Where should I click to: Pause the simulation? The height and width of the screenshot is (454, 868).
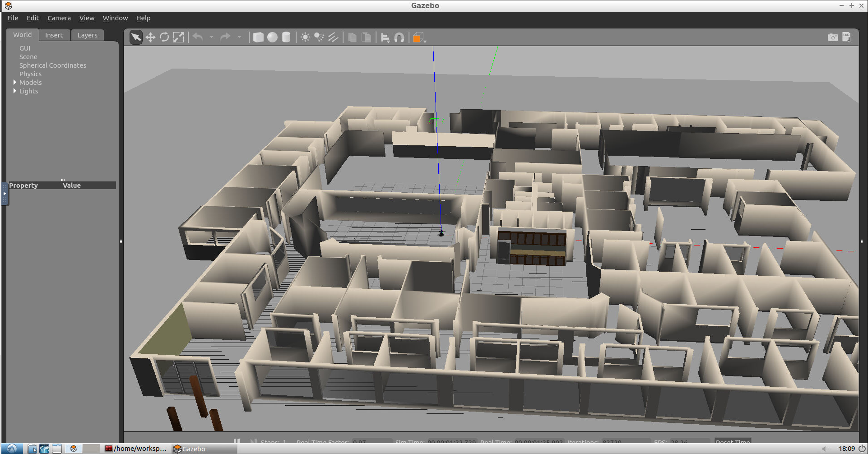(237, 442)
